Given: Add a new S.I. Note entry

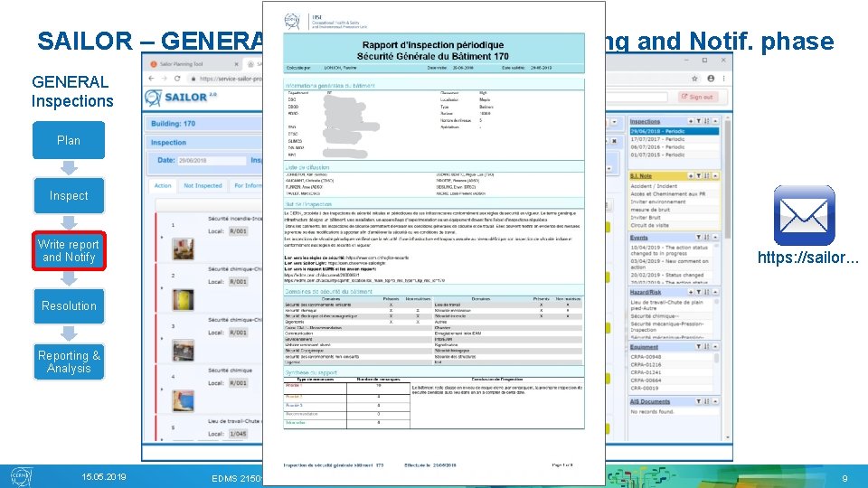Looking at the screenshot, I should 690,176.
